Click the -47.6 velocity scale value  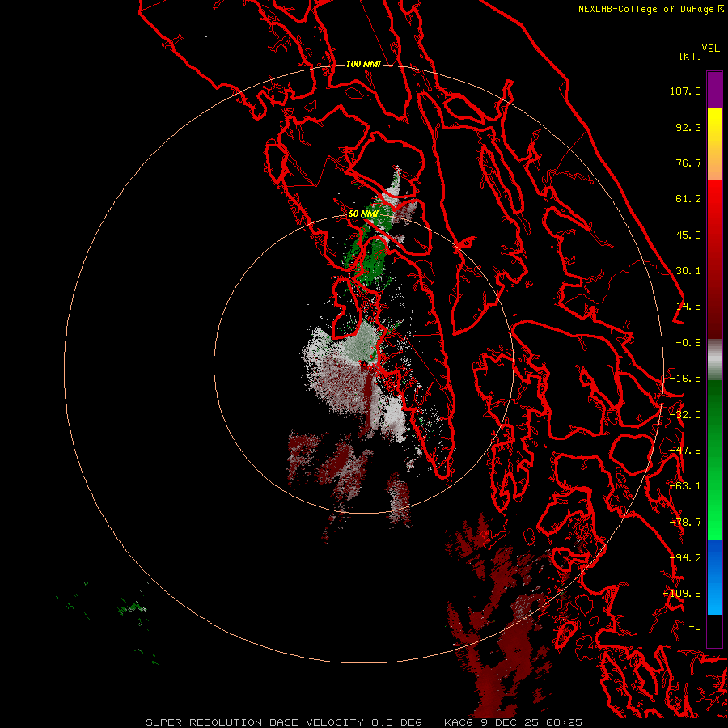coord(685,451)
